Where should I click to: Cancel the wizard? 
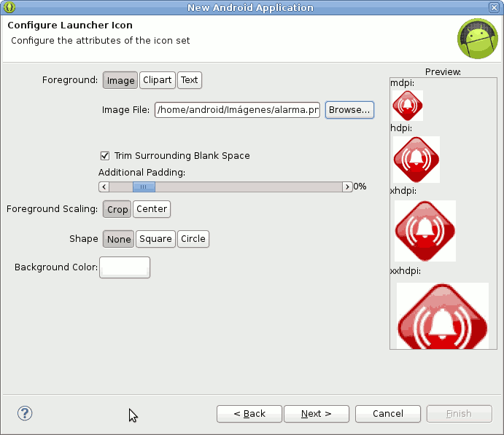pyautogui.click(x=388, y=414)
